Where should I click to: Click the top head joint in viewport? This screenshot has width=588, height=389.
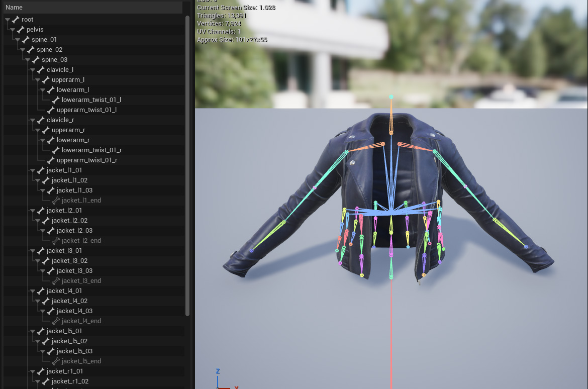391,97
